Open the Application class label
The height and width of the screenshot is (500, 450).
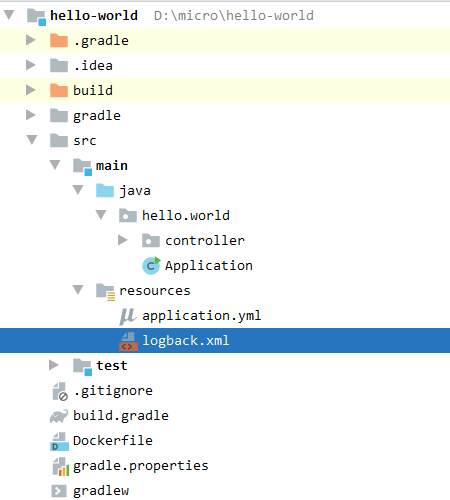[x=209, y=266]
